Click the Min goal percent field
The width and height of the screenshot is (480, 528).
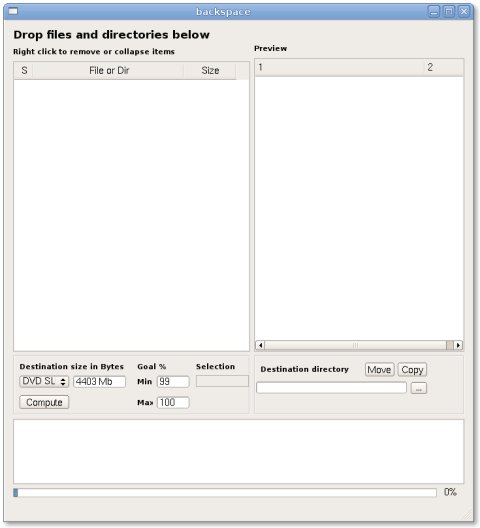[x=173, y=382]
